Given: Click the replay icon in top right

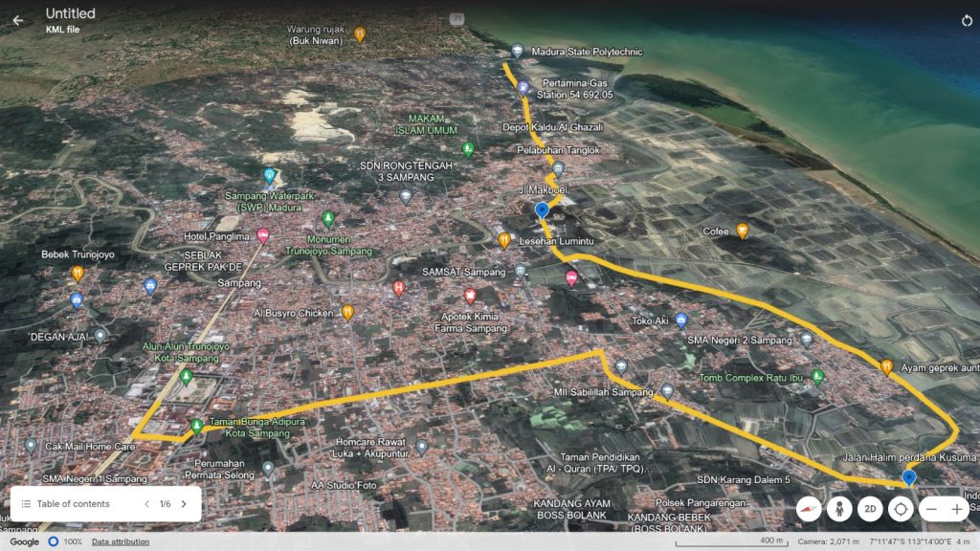Looking at the screenshot, I should point(967,20).
